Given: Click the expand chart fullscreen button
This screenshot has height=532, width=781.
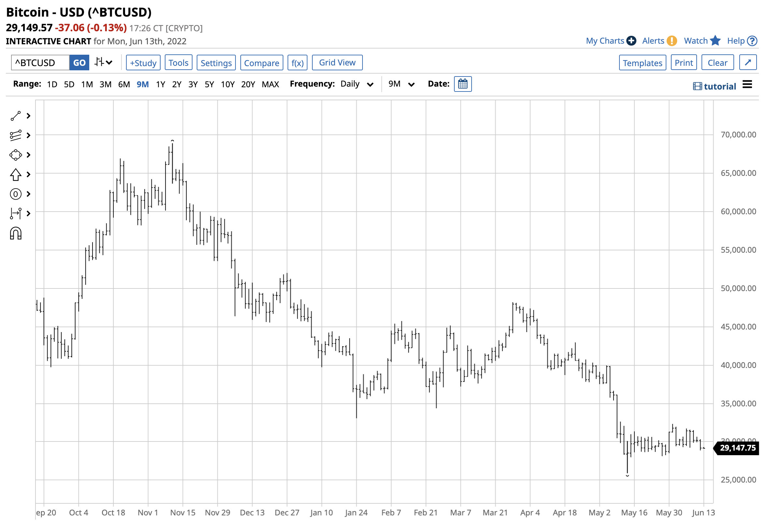Looking at the screenshot, I should pyautogui.click(x=748, y=63).
